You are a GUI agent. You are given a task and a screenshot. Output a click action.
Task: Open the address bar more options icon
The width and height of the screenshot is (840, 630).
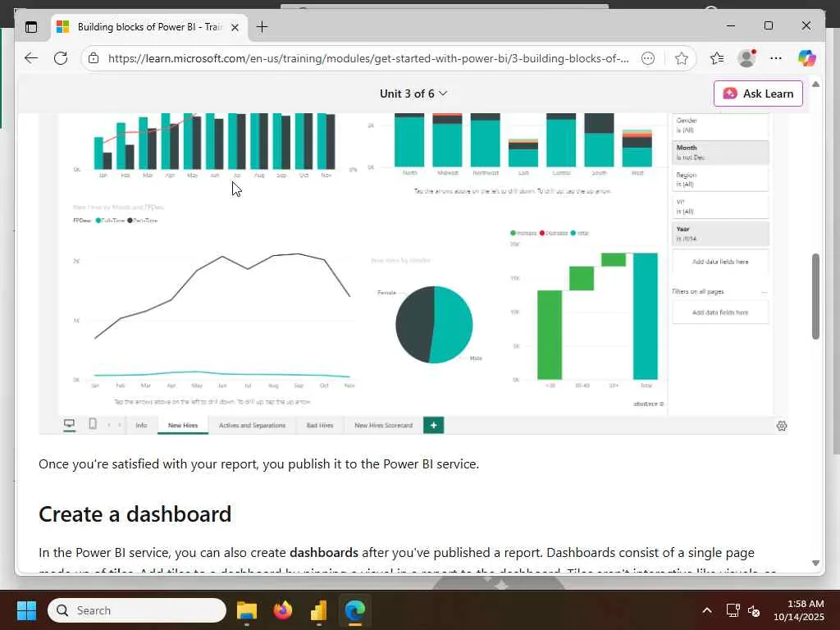pos(648,58)
